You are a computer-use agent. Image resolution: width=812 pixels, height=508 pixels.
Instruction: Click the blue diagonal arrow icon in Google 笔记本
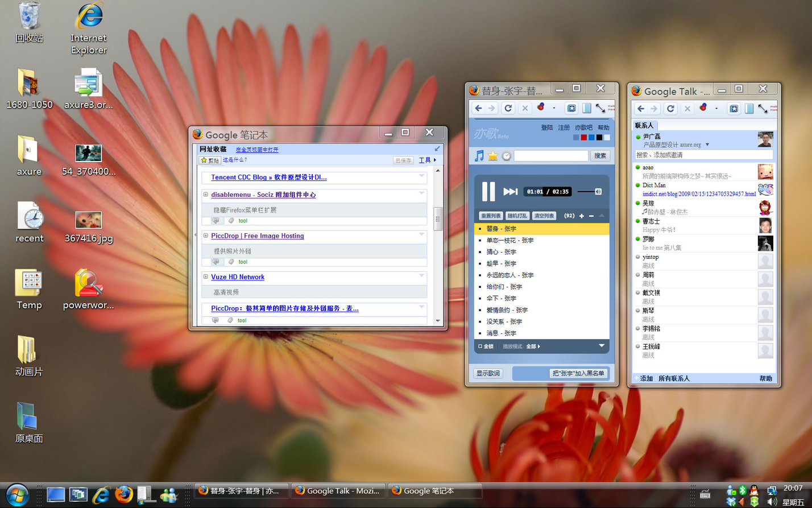pyautogui.click(x=437, y=149)
